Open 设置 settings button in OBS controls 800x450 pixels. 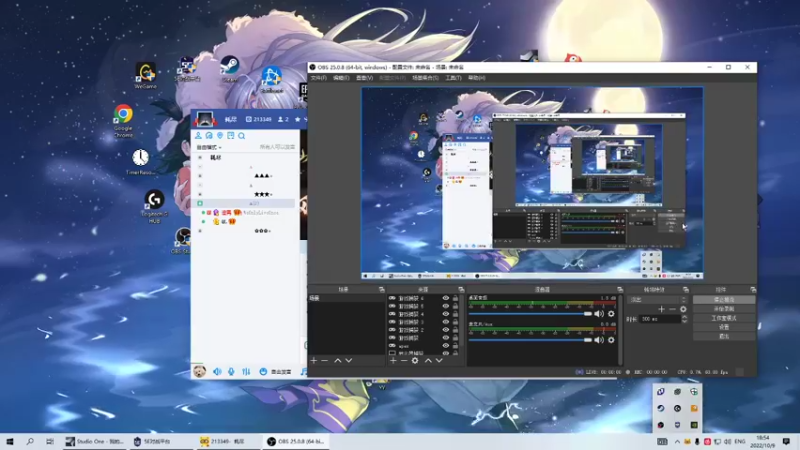[724, 328]
